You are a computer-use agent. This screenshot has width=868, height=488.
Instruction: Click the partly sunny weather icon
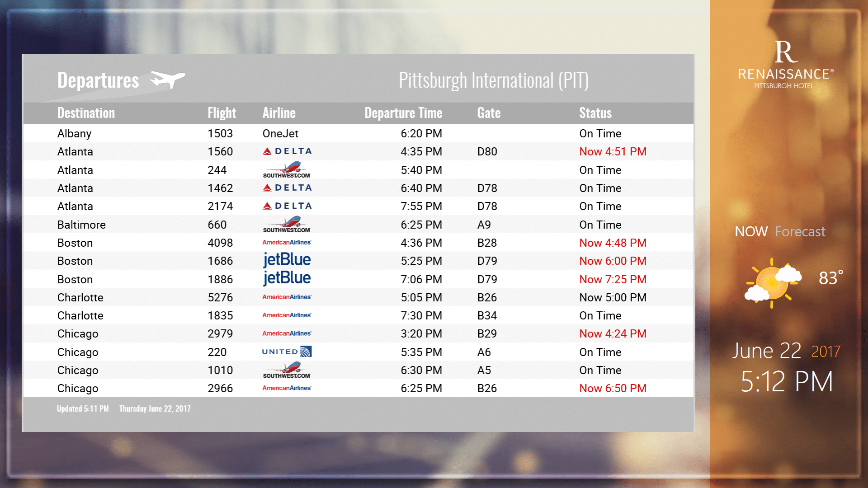(773, 283)
